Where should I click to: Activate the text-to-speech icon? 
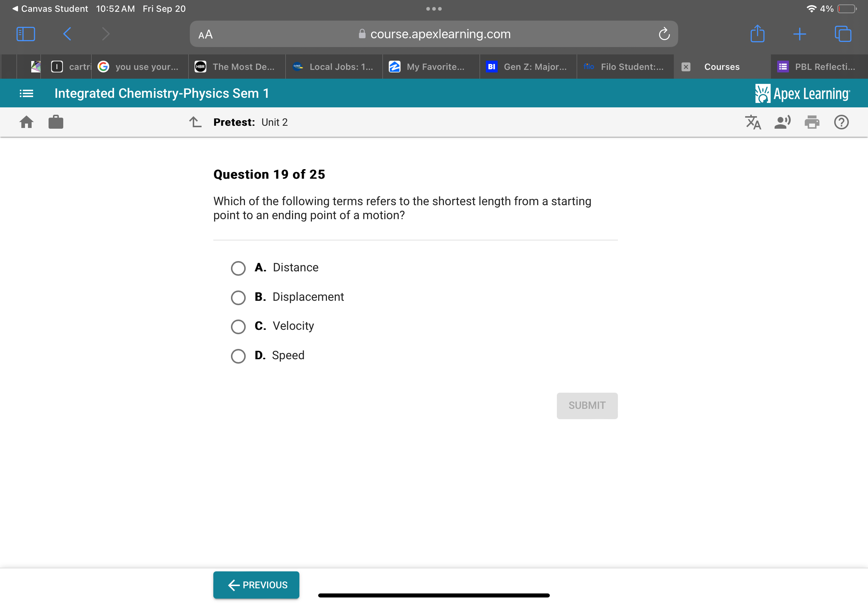point(782,122)
